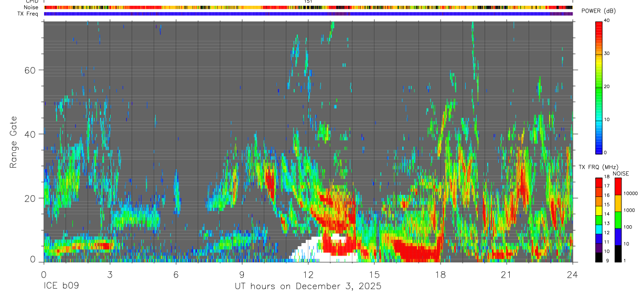Click the 'Range Gate' y-axis title
This screenshot has height=297, width=644.
click(x=14, y=142)
